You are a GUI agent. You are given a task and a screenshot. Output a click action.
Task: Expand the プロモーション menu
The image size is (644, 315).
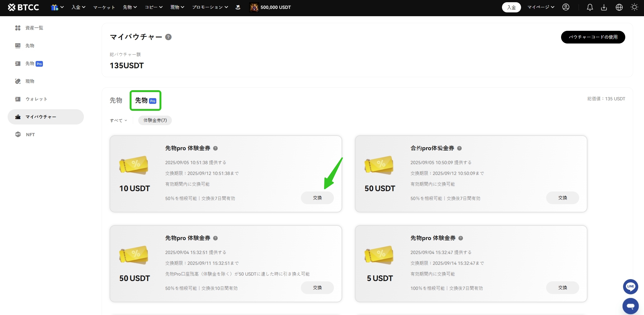(x=210, y=7)
